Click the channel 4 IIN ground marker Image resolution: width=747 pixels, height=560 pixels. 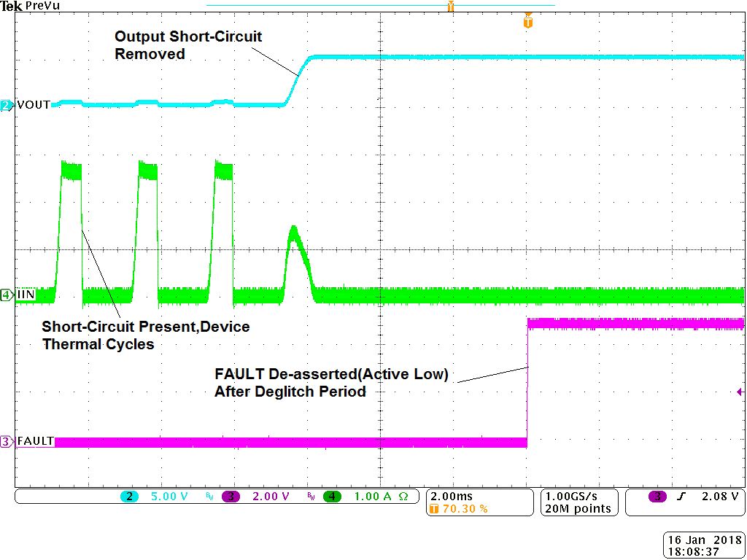tap(7, 295)
